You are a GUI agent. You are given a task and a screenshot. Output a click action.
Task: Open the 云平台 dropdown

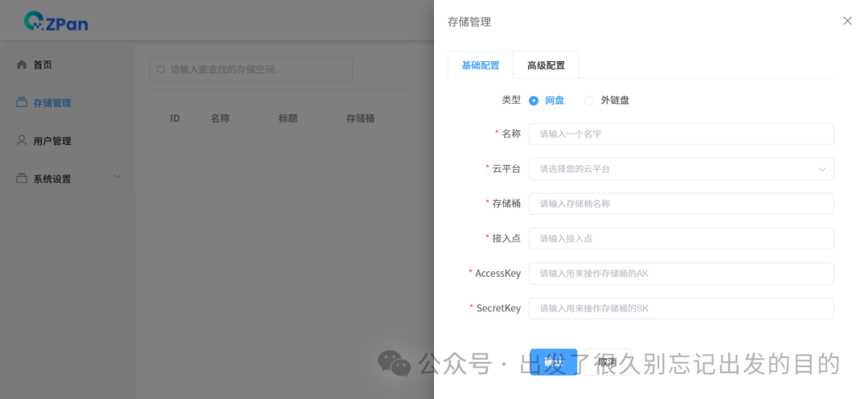coord(681,169)
